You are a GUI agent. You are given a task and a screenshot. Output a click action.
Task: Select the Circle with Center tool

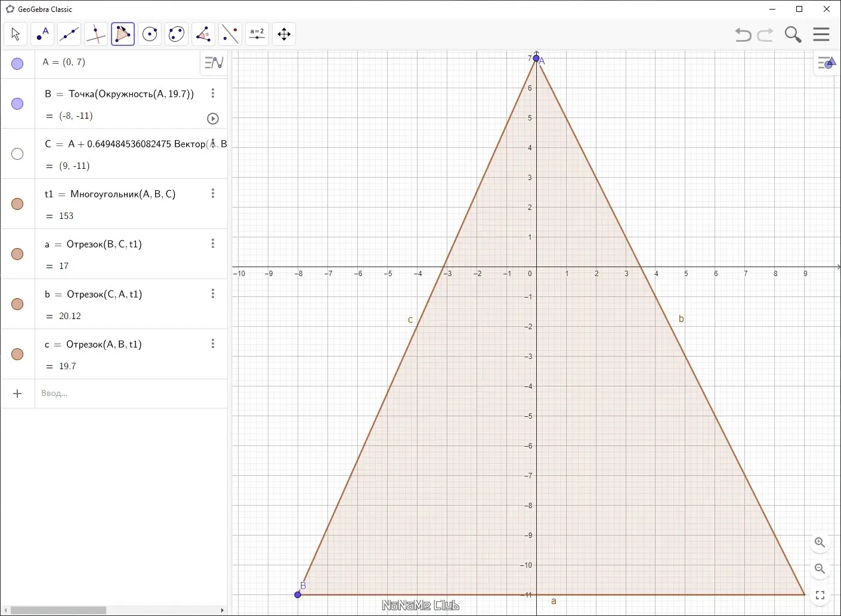(x=150, y=34)
